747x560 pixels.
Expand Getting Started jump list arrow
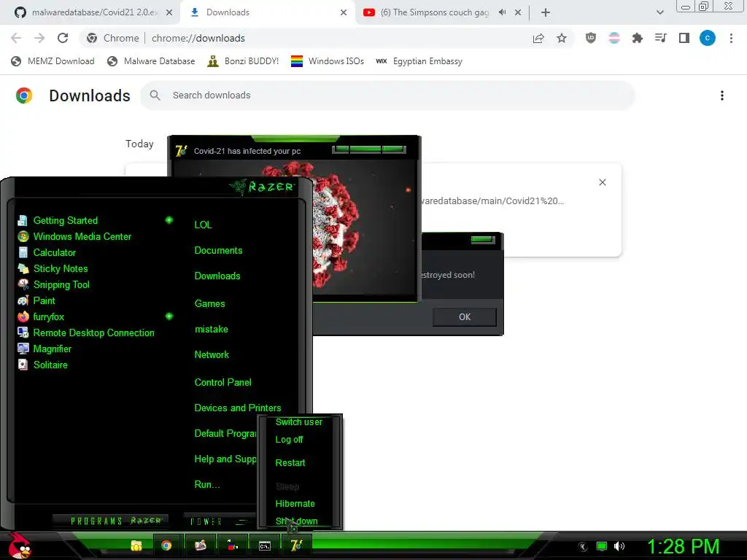pyautogui.click(x=169, y=220)
